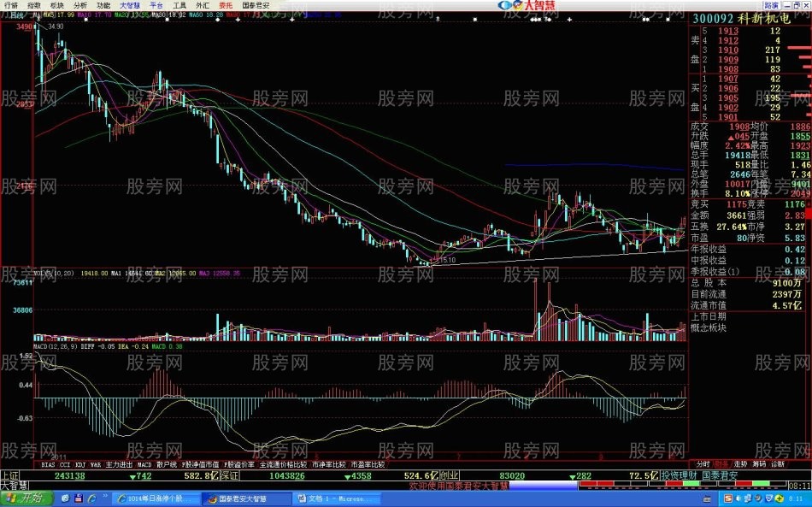Select the F股净值市值 indicator tab

200,464
